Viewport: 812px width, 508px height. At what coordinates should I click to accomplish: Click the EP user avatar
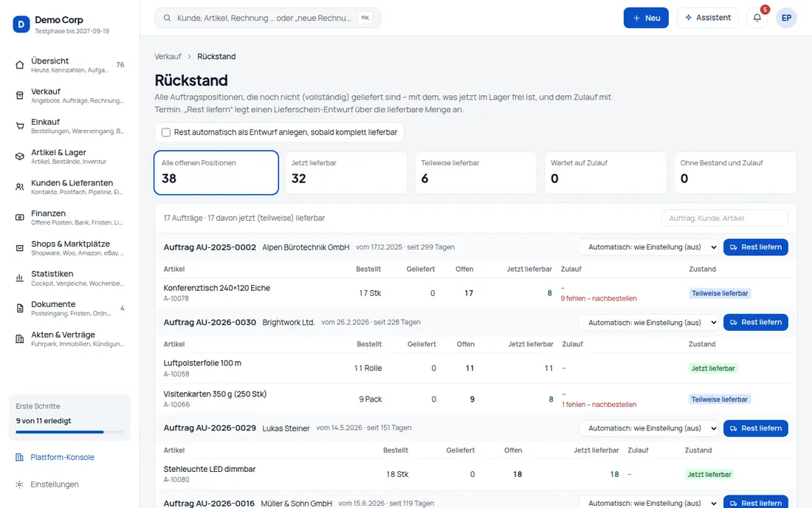[786, 18]
